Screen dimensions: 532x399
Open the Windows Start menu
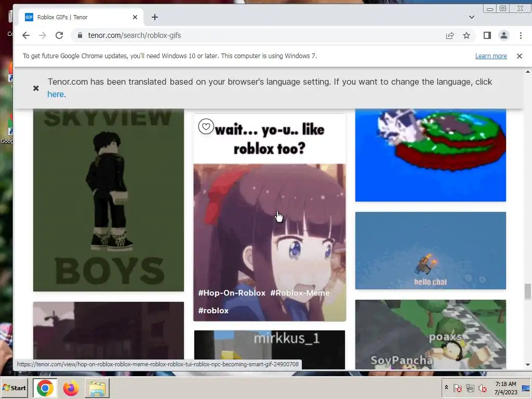pos(14,388)
